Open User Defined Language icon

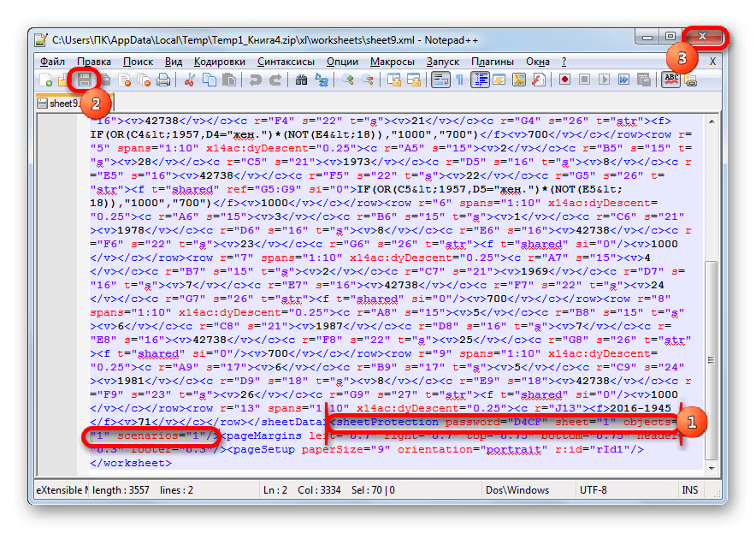(499, 80)
